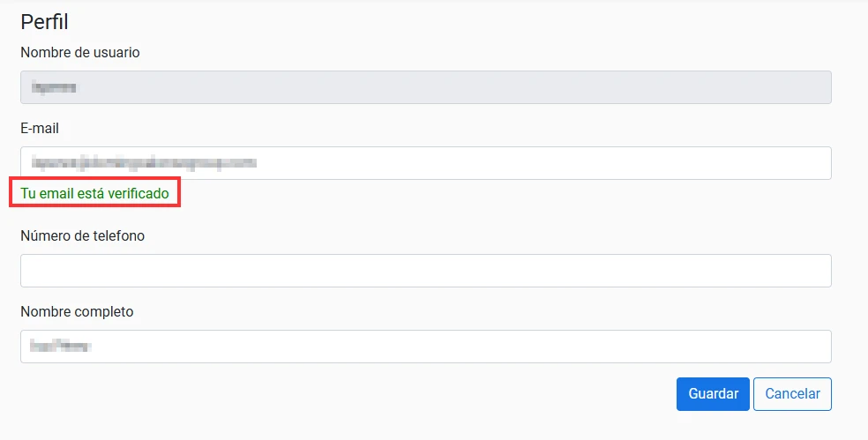
Task: Focus the Nombre completo input field
Action: pyautogui.click(x=426, y=347)
